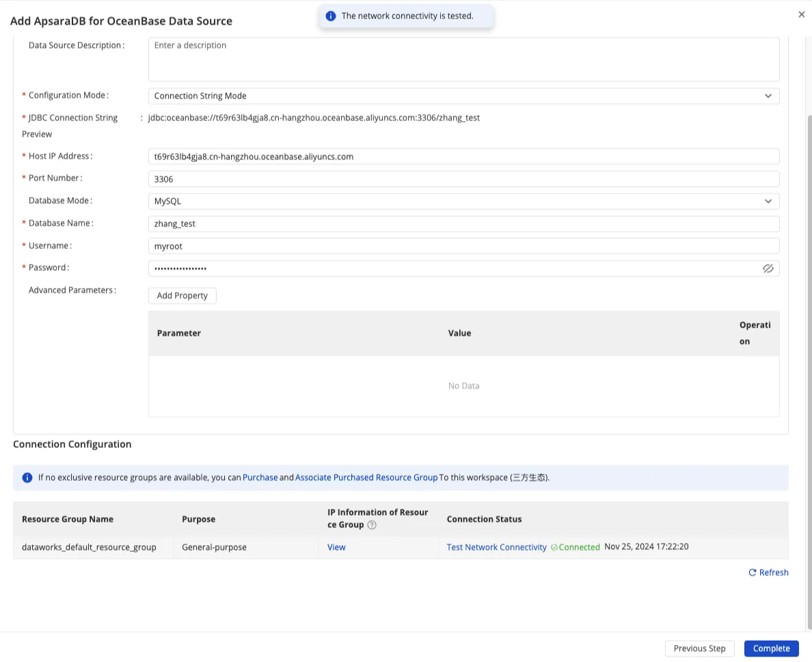Expand the Database Mode MySQL dropdown
Viewport: 812px width, 662px height.
click(x=463, y=201)
